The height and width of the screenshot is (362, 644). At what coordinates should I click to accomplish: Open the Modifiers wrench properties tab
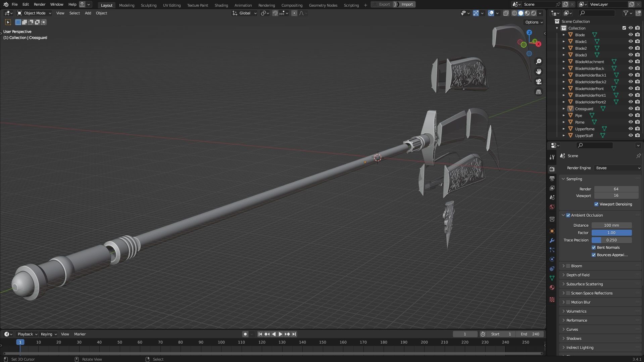click(x=552, y=240)
